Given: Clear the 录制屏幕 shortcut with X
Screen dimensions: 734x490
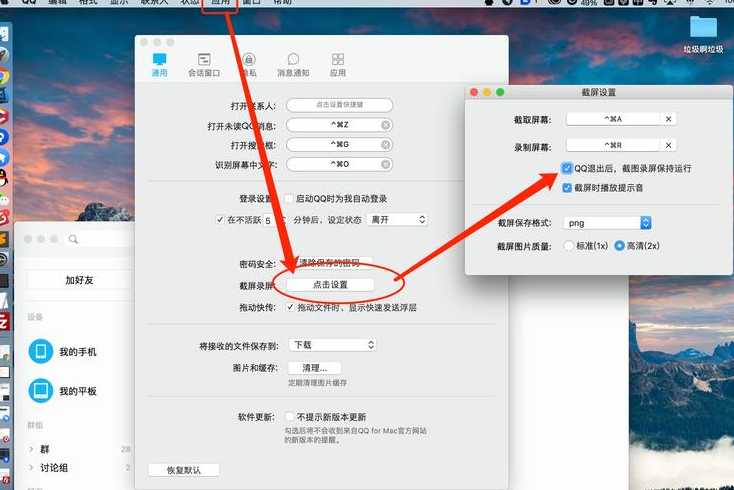Looking at the screenshot, I should (x=668, y=146).
